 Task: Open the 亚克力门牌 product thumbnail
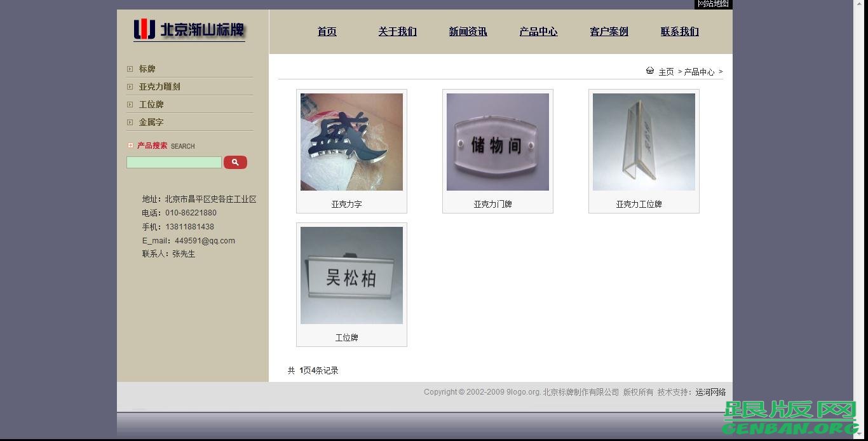click(498, 142)
